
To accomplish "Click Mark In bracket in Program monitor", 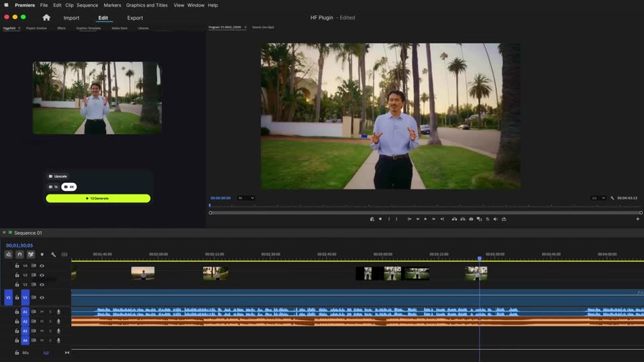I will tap(389, 219).
